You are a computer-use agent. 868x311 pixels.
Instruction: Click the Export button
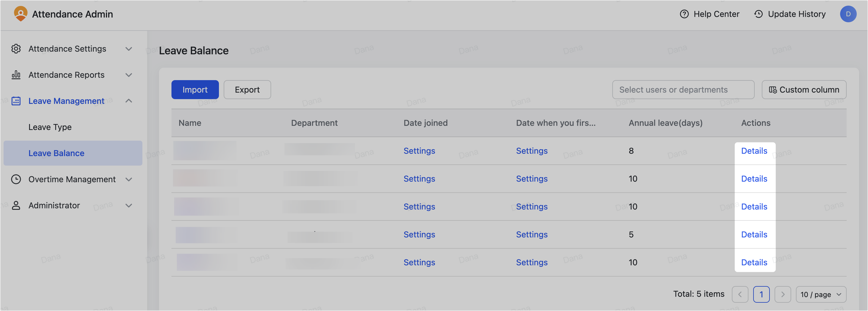tap(247, 90)
